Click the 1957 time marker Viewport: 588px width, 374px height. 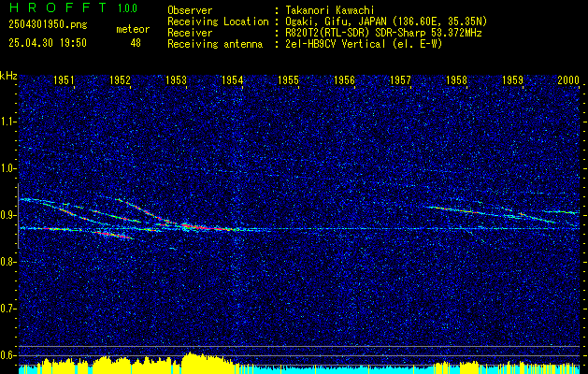pyautogui.click(x=400, y=79)
